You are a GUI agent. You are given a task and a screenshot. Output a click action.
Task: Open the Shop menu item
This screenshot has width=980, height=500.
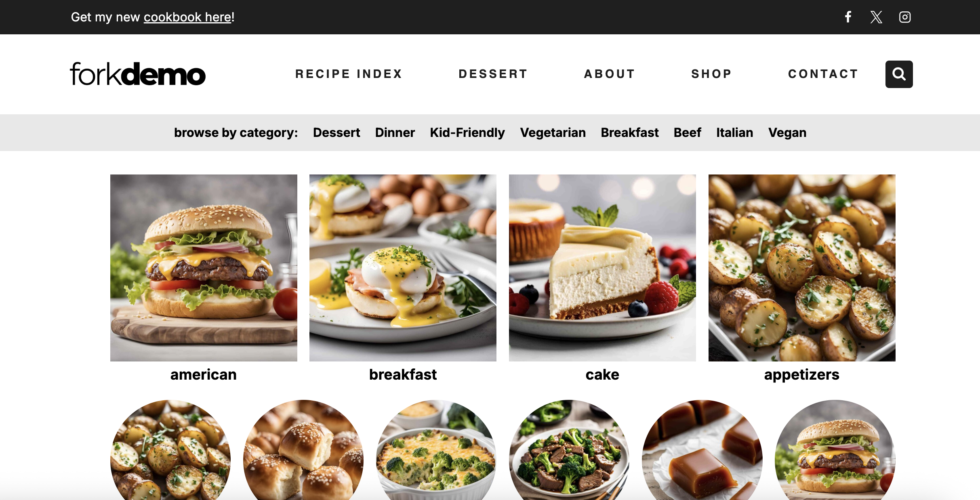coord(711,74)
